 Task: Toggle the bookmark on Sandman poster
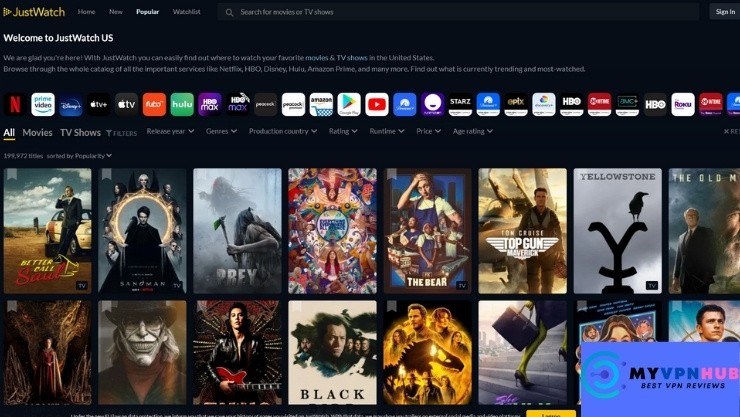(x=106, y=175)
